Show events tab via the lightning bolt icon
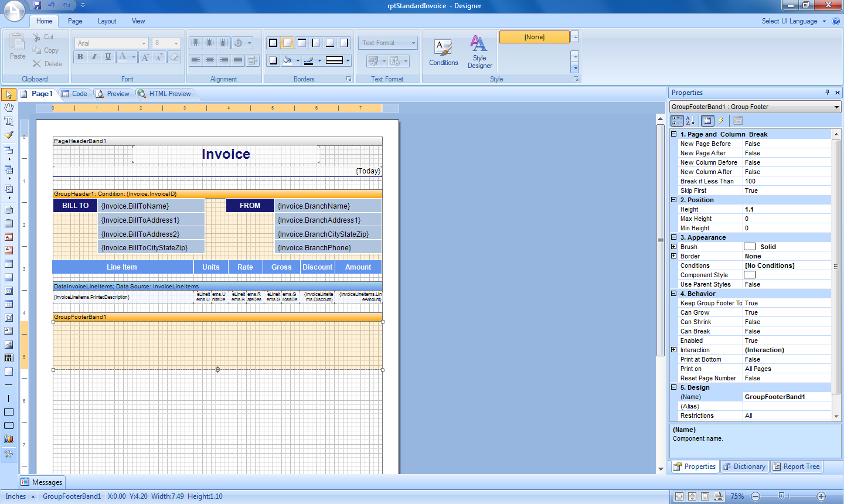The image size is (844, 504). tap(721, 121)
